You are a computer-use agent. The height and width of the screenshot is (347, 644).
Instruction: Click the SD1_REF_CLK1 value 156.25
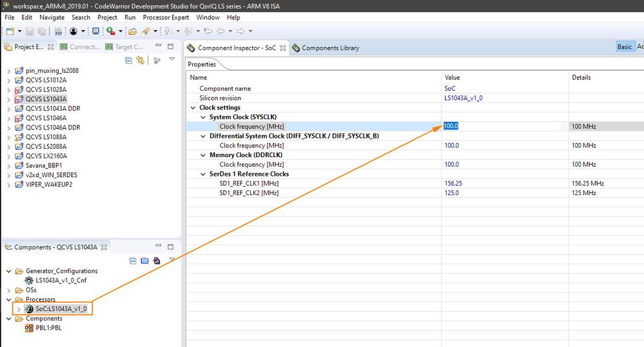(453, 183)
